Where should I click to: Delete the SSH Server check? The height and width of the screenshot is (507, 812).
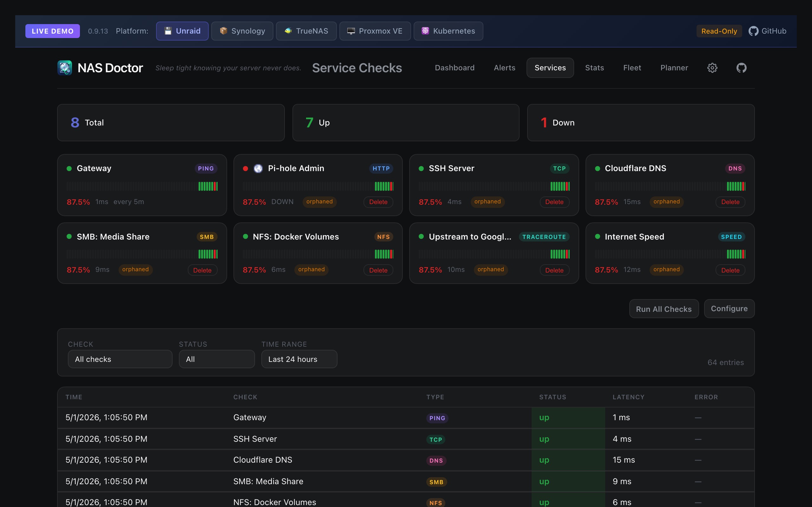[554, 202]
